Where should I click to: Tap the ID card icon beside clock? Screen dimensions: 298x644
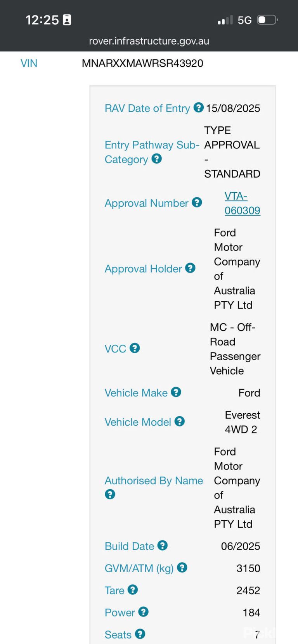(x=67, y=20)
